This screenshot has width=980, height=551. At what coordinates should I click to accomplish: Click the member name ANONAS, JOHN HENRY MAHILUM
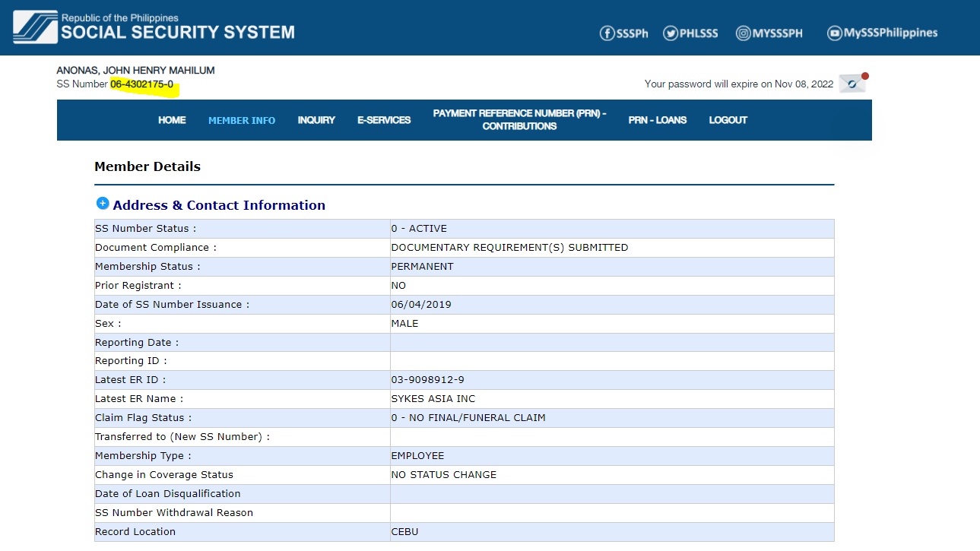click(135, 71)
